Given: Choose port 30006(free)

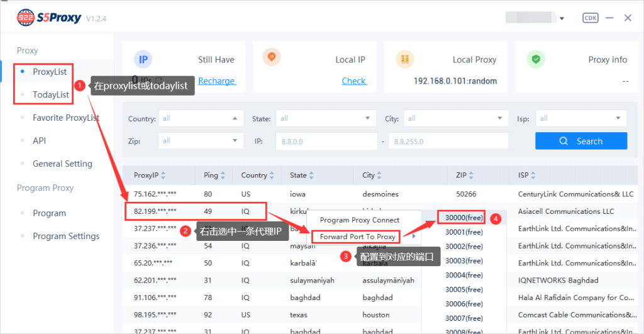Looking at the screenshot, I should [464, 304].
